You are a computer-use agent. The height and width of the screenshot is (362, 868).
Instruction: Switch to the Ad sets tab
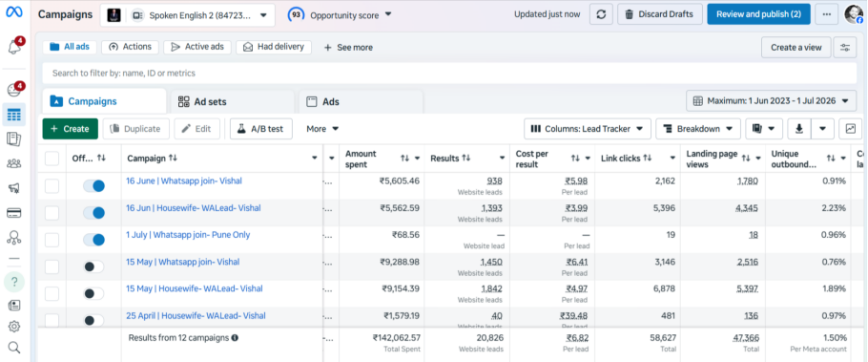click(x=233, y=102)
